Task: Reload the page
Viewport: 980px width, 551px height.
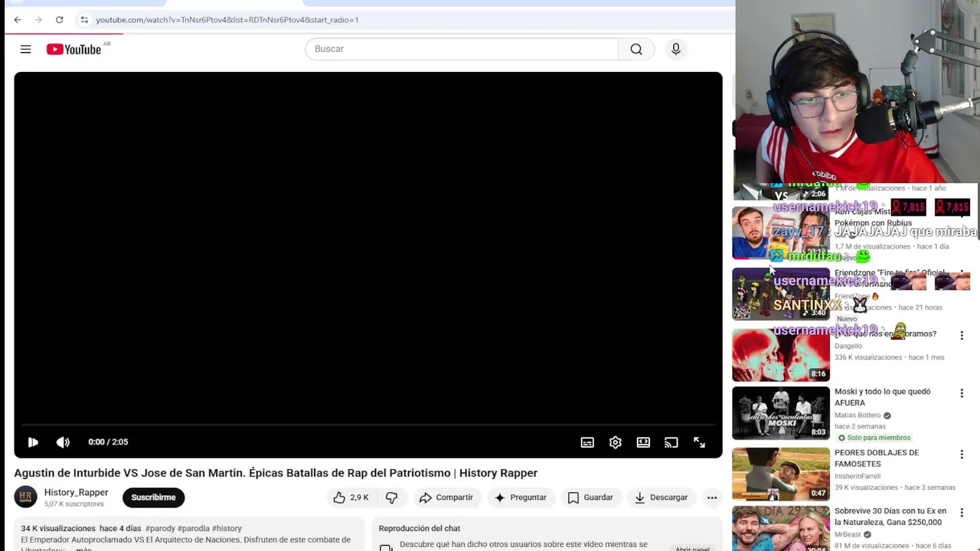Action: pos(60,20)
